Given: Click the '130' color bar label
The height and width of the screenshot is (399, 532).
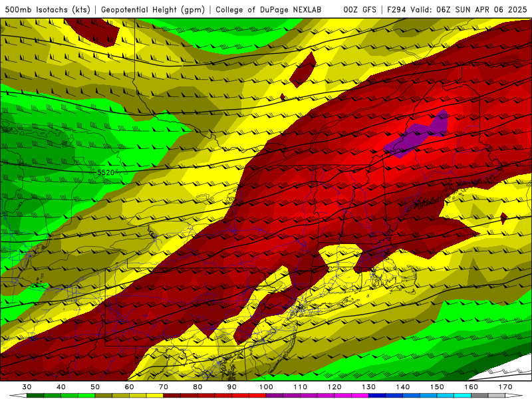Looking at the screenshot, I should (368, 387).
